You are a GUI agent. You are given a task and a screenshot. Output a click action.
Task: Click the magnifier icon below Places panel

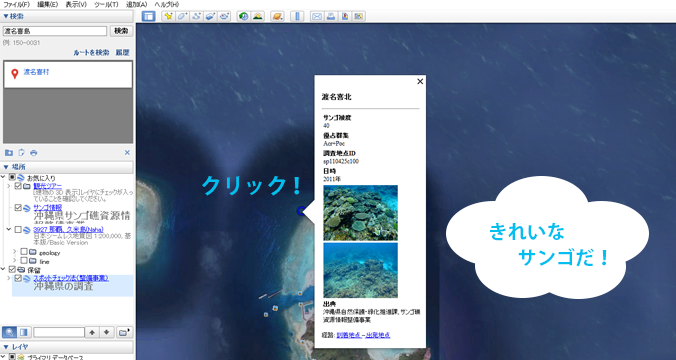[9, 332]
